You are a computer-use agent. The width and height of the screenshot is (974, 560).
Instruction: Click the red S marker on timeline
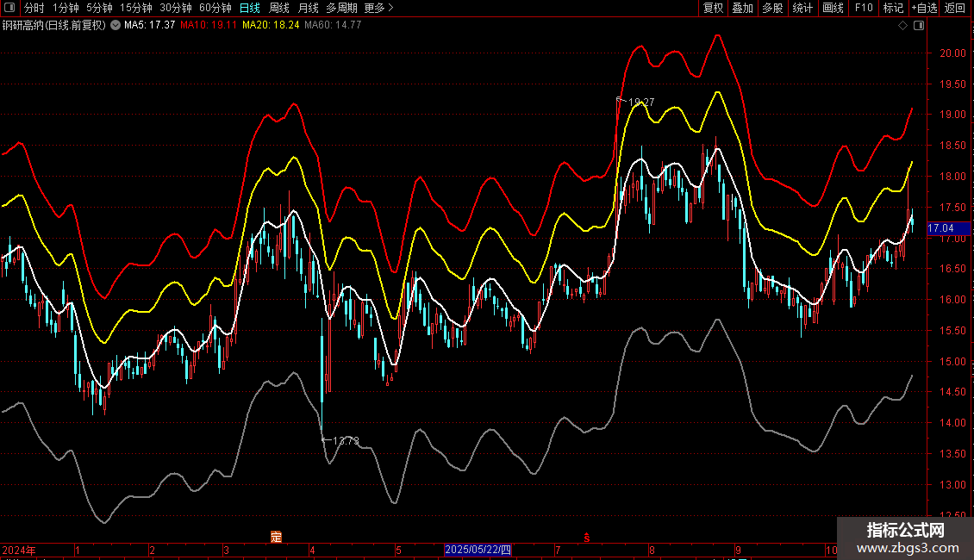586,538
